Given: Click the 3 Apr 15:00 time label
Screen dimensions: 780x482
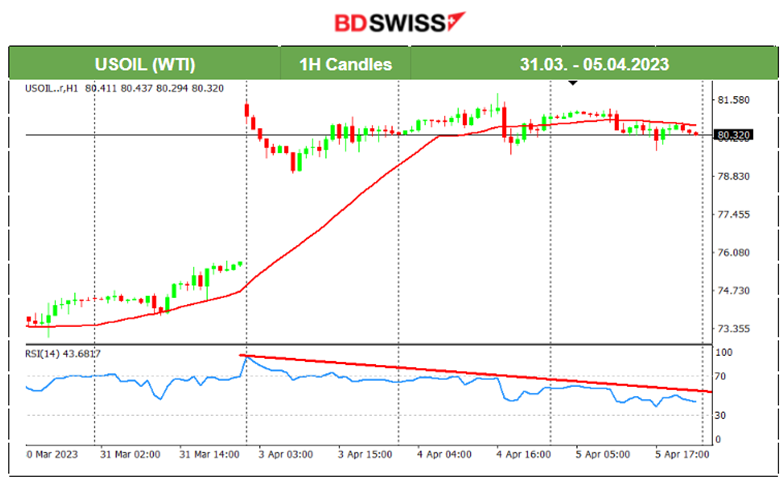Looking at the screenshot, I should pos(365,454).
